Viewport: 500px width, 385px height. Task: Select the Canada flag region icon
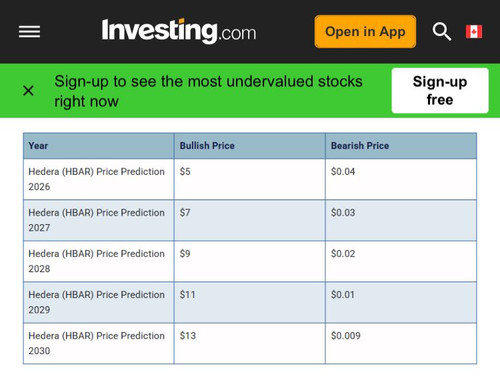coord(474,32)
